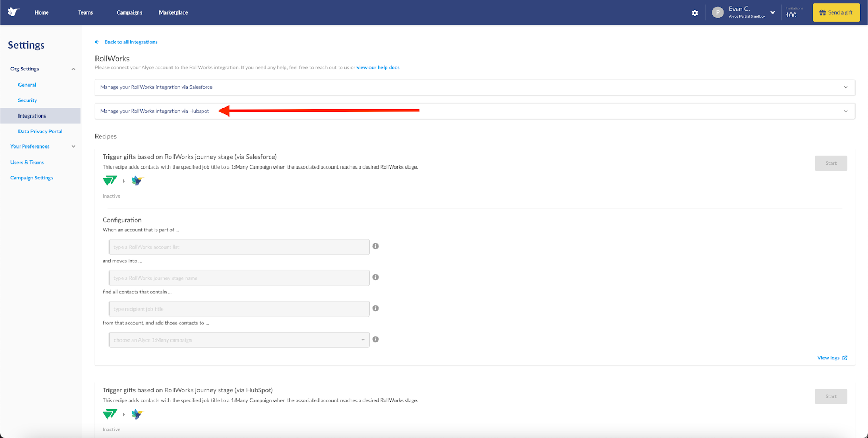Select Security in settings sidebar

[28, 100]
